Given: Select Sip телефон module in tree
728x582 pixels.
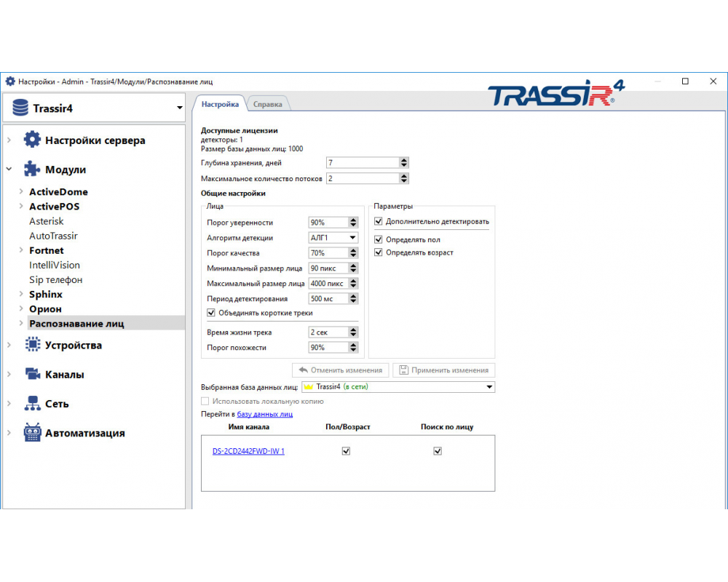Looking at the screenshot, I should [x=56, y=279].
